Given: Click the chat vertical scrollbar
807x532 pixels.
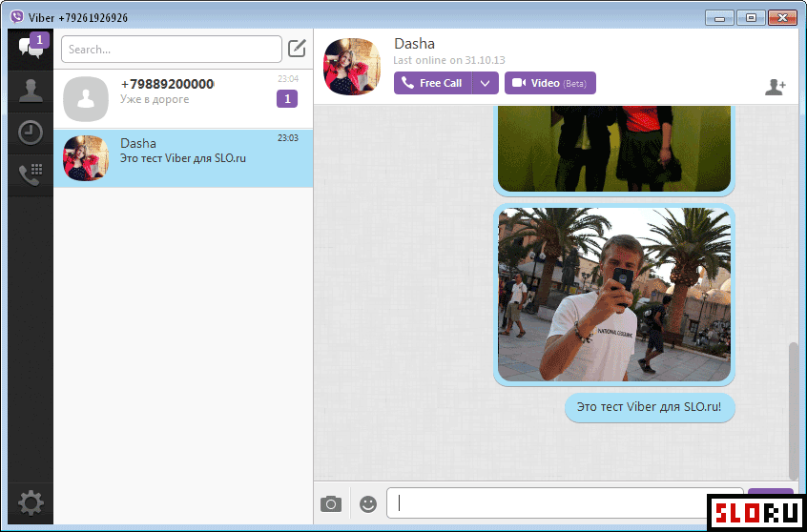Looking at the screenshot, I should 793,410.
